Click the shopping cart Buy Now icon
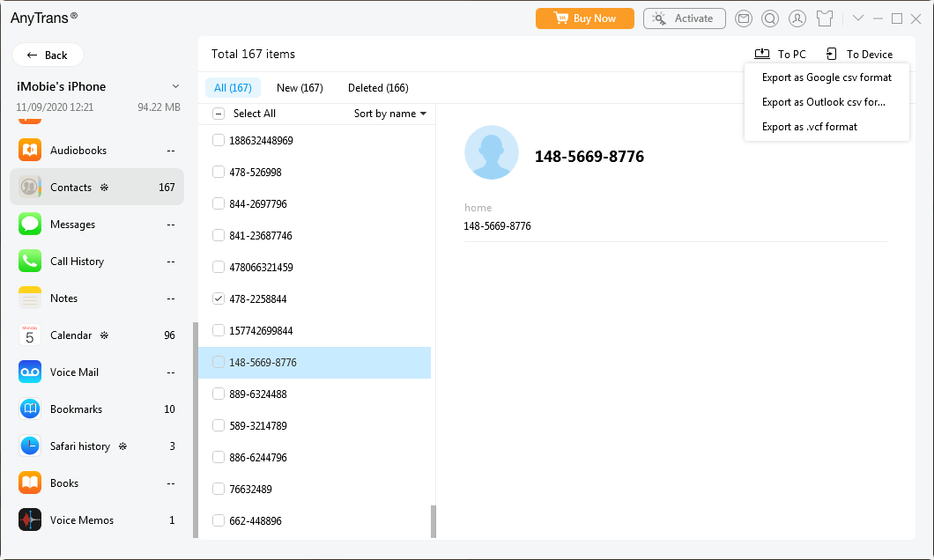This screenshot has width=934, height=560. tap(561, 18)
